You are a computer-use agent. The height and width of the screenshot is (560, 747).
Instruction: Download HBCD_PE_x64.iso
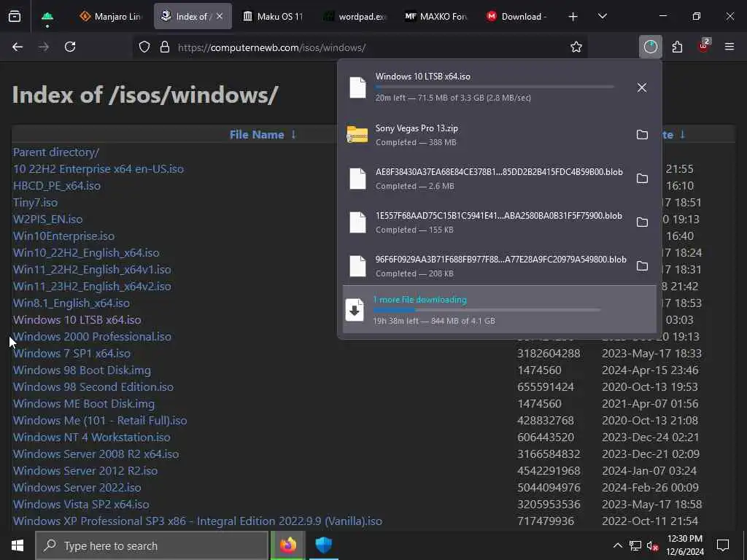click(57, 186)
